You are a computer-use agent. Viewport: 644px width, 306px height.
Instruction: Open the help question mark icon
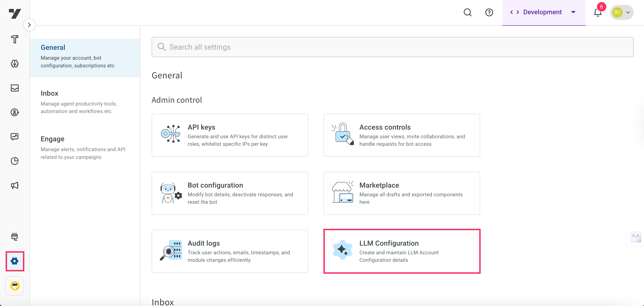click(489, 12)
